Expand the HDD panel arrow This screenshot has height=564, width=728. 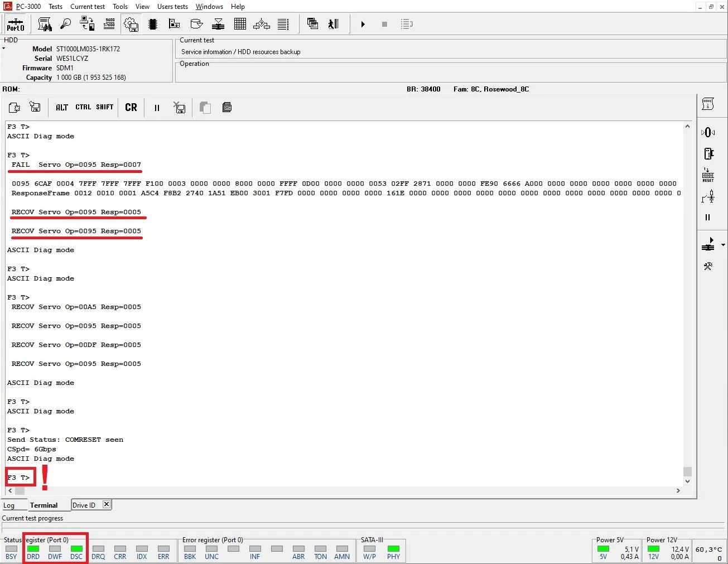(x=3, y=49)
